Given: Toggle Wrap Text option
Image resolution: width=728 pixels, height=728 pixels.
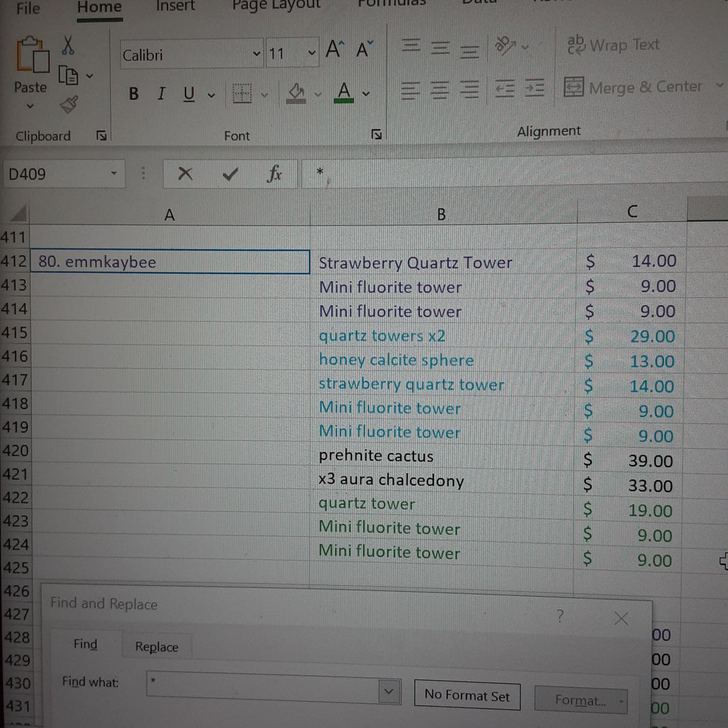Looking at the screenshot, I should pyautogui.click(x=613, y=45).
